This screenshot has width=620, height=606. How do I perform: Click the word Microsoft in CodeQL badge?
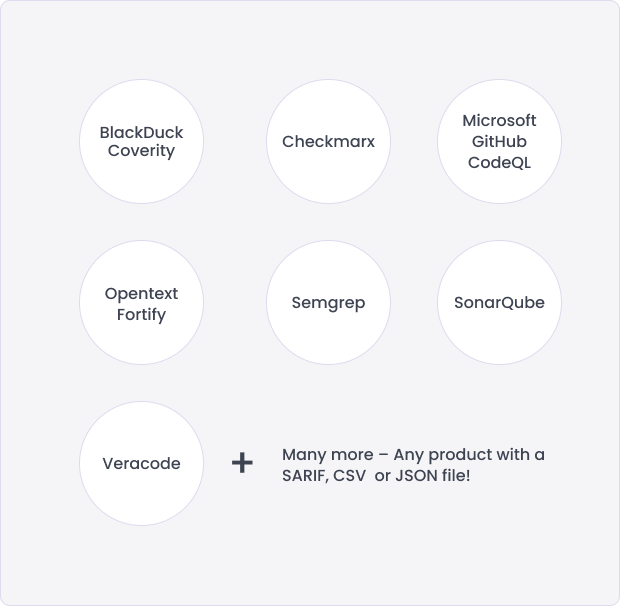pos(499,121)
